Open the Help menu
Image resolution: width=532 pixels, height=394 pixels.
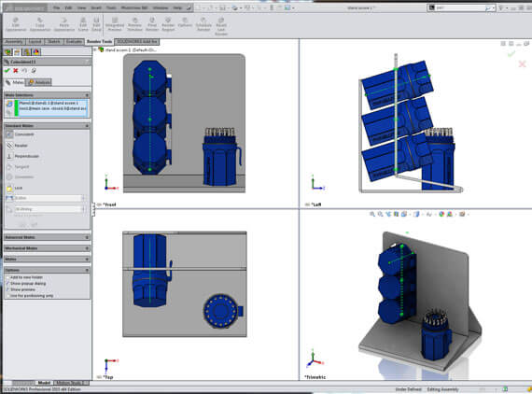(177, 7)
